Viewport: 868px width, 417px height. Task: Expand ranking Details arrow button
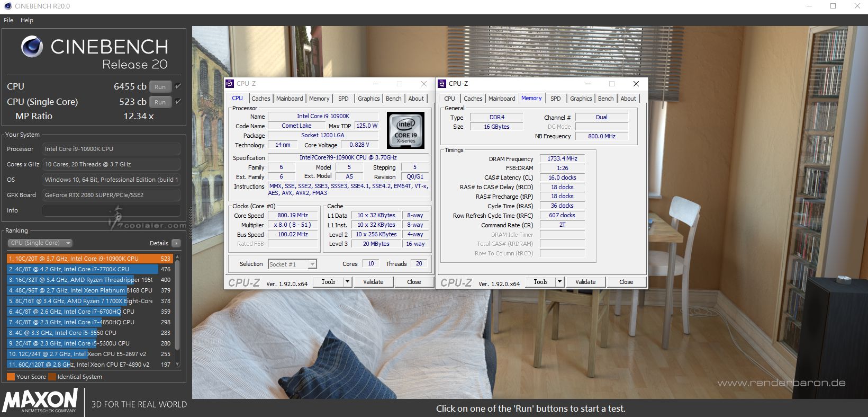pyautogui.click(x=176, y=243)
